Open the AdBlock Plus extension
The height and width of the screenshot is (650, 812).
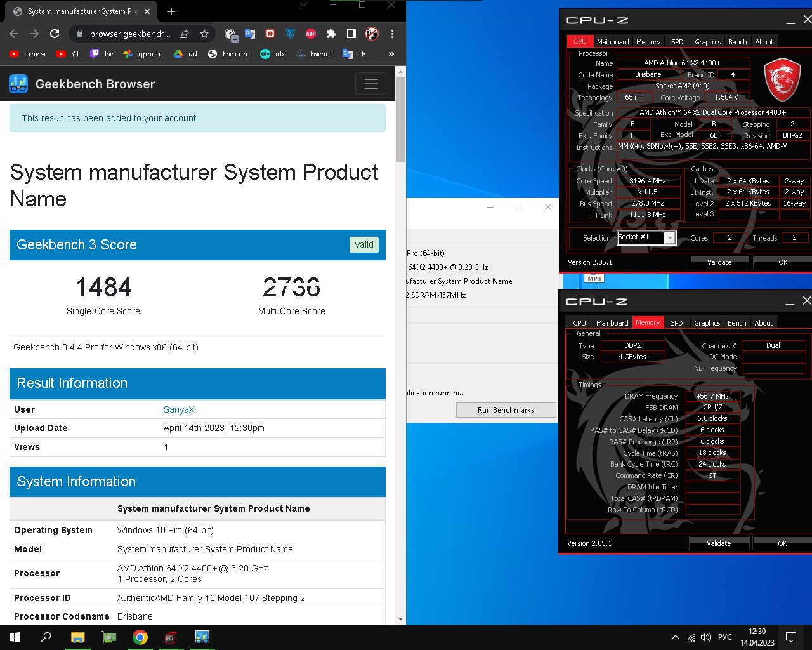tap(311, 34)
